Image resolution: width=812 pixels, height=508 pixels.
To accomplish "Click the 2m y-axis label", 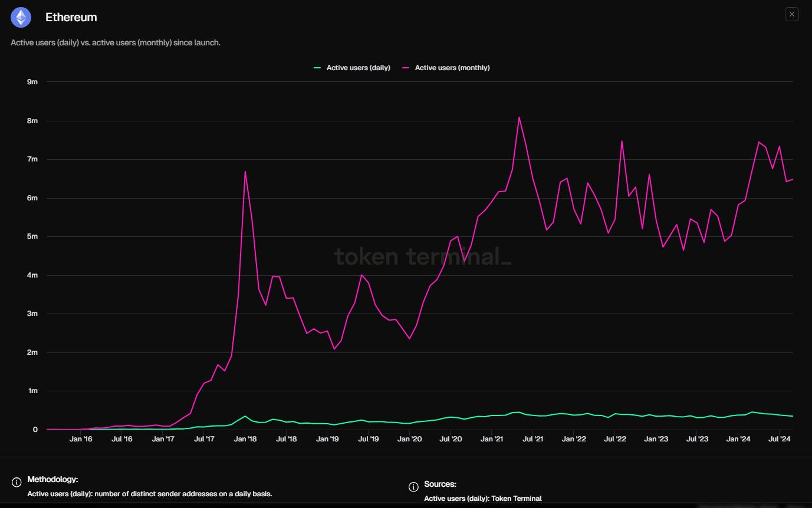I will 32,352.
